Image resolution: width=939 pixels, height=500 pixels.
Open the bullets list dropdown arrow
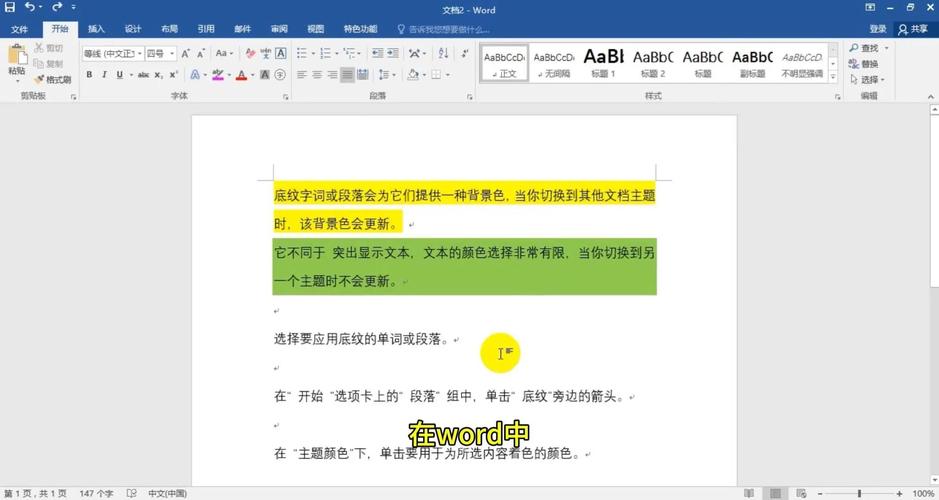(x=313, y=53)
